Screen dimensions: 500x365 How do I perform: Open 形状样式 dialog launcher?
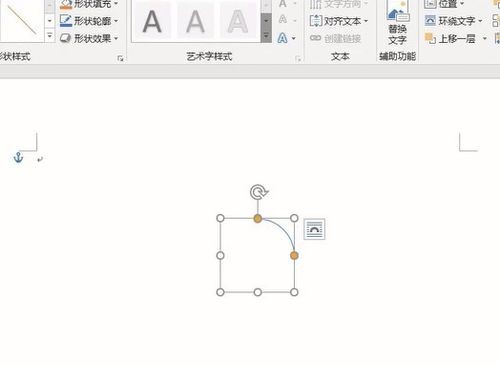point(120,59)
